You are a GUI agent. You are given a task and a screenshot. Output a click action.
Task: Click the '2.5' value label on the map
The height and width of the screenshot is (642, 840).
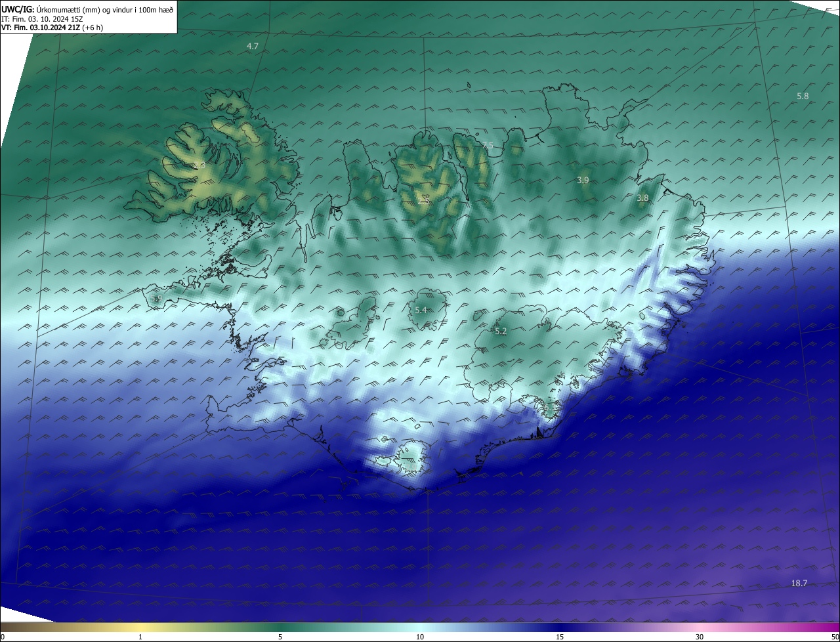pyautogui.click(x=424, y=201)
